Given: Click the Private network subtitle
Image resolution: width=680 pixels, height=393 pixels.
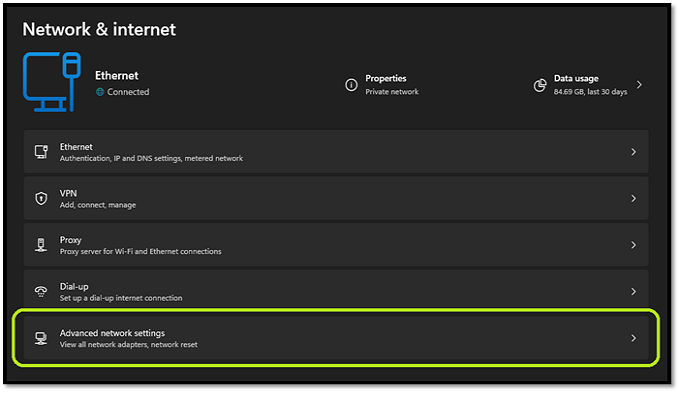Looking at the screenshot, I should pos(392,92).
